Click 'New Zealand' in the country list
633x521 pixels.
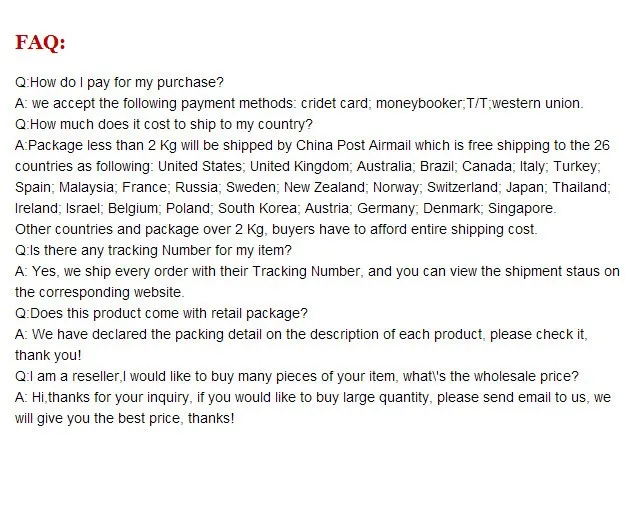[x=324, y=187]
